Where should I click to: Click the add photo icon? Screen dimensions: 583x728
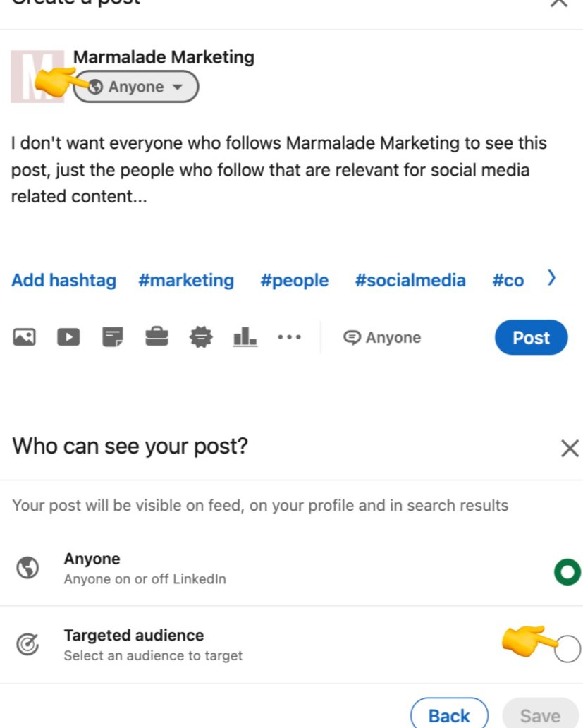(x=24, y=337)
